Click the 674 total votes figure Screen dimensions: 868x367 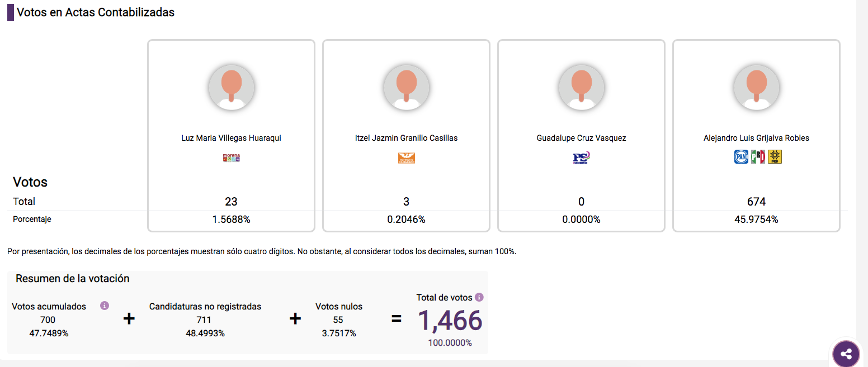click(x=756, y=202)
